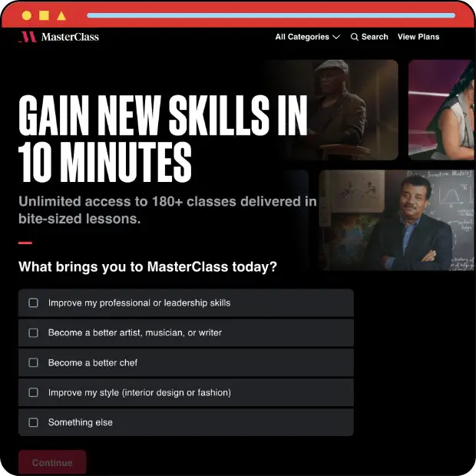The width and height of the screenshot is (476, 476).
Task: Open the thumbnail of man by chalkboard
Action: tap(396, 220)
